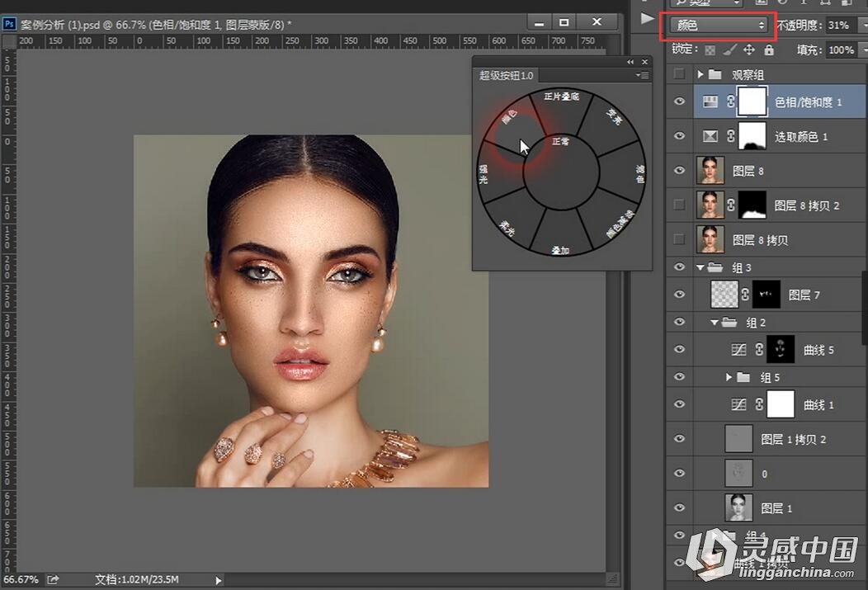Click 滤色 segment on the wheel
Image resolution: width=868 pixels, height=590 pixels.
(x=622, y=174)
